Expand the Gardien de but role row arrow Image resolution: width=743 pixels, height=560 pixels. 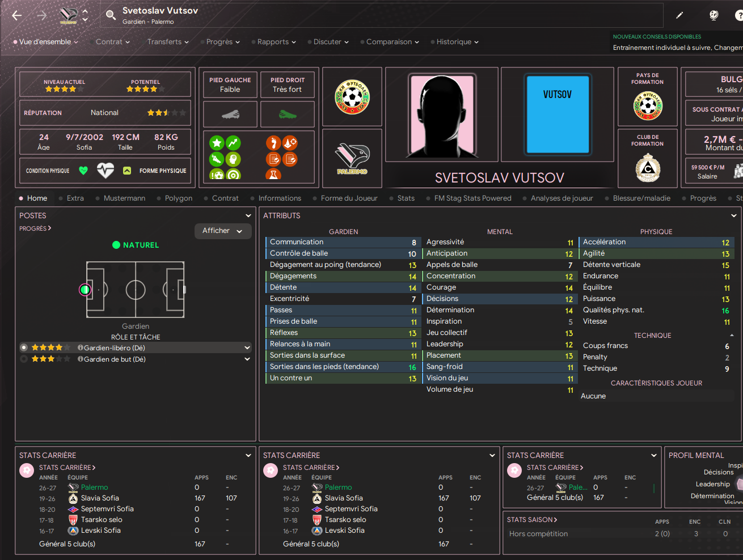247,359
